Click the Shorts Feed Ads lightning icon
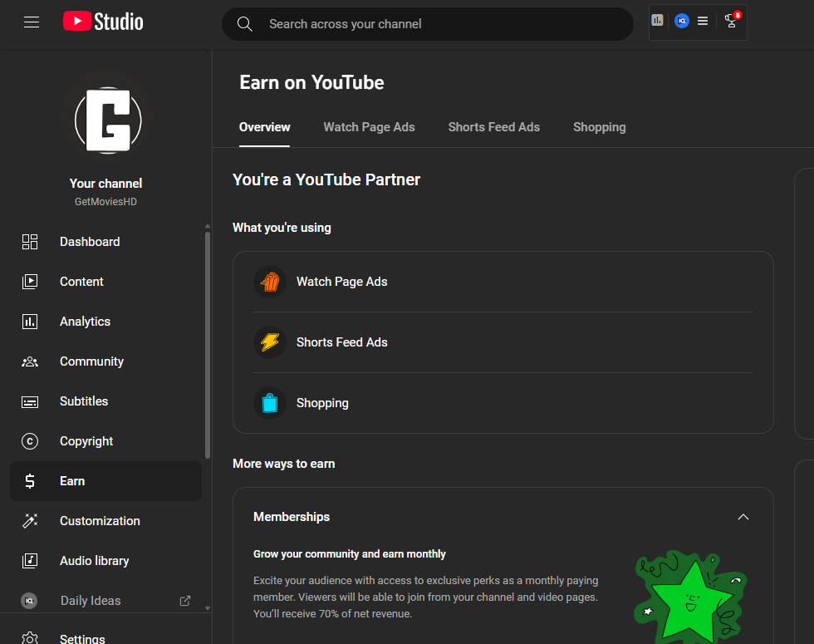The image size is (814, 644). coord(270,342)
